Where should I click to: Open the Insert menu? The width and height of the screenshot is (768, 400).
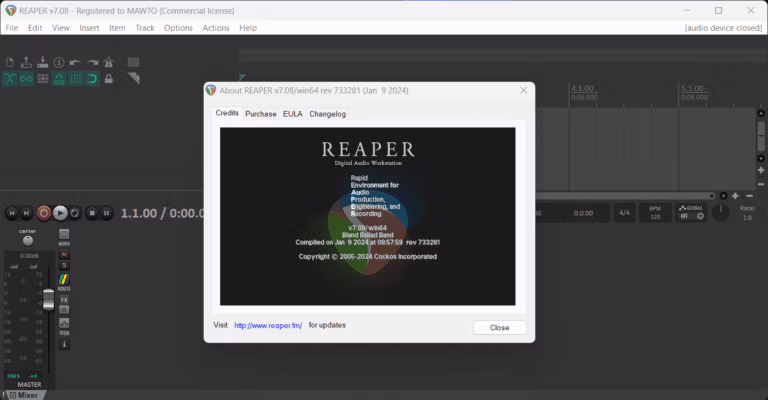pyautogui.click(x=89, y=28)
